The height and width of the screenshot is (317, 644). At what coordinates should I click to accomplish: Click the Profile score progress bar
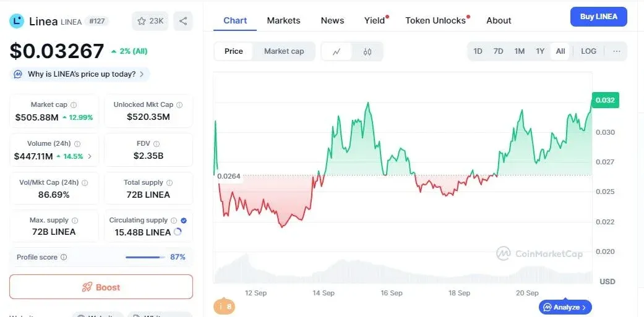[x=144, y=257]
